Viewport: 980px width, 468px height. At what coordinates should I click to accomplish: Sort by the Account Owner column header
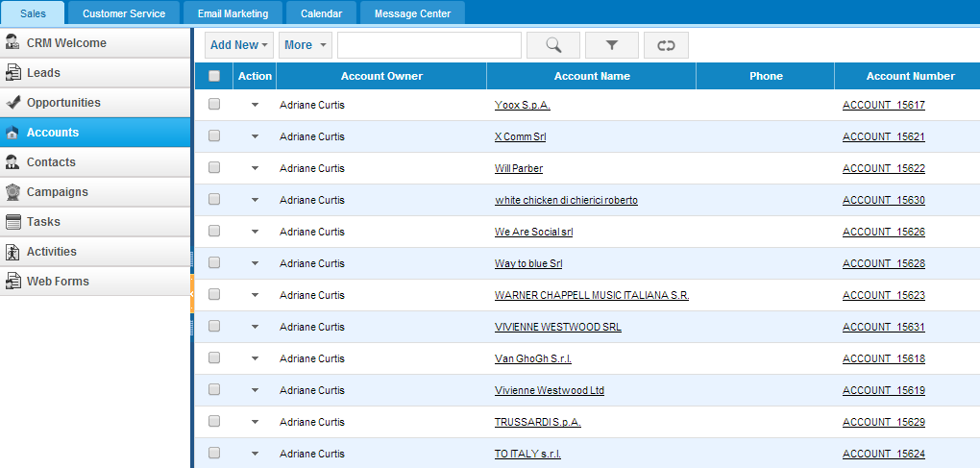coord(381,76)
